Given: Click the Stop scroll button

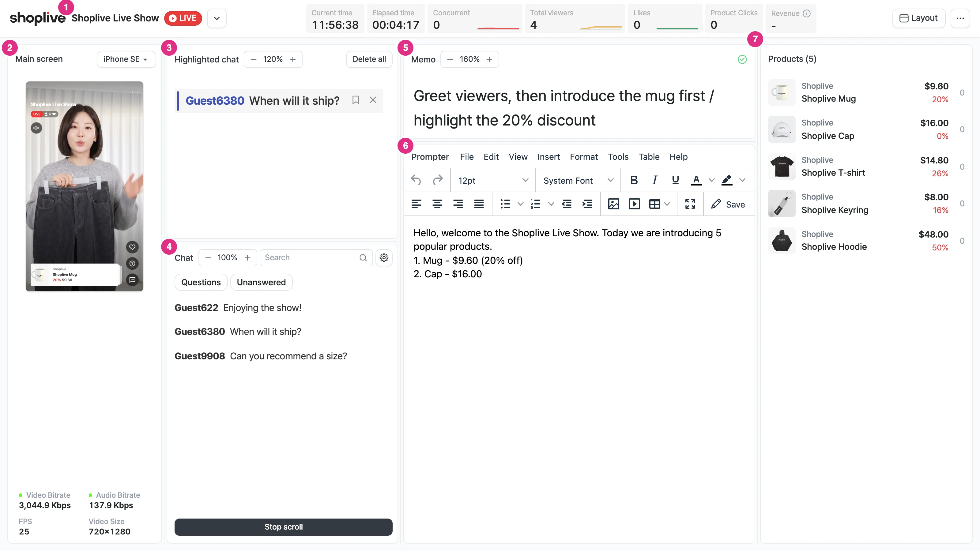Looking at the screenshot, I should (283, 527).
